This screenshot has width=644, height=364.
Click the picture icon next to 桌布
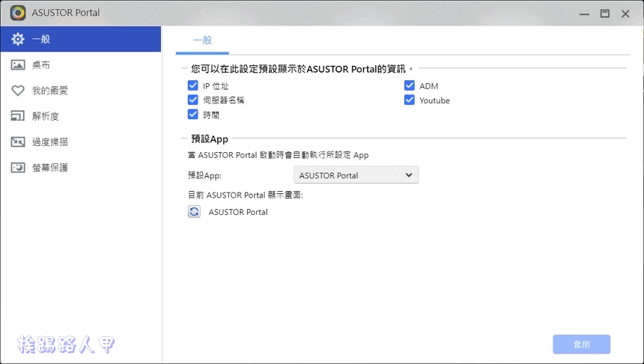pyautogui.click(x=18, y=65)
